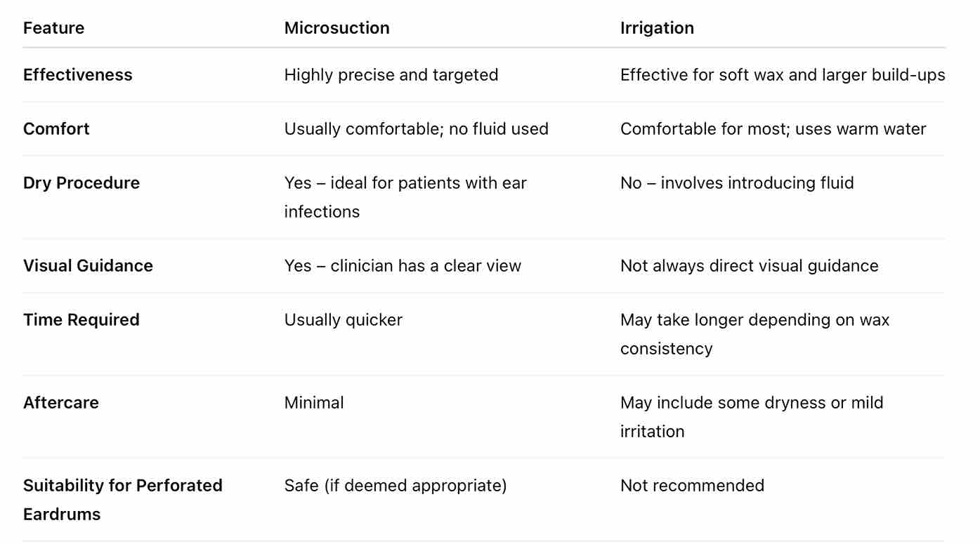The image size is (980, 544).
Task: Click 'Comfortable for most; uses warm water'
Action: point(773,129)
